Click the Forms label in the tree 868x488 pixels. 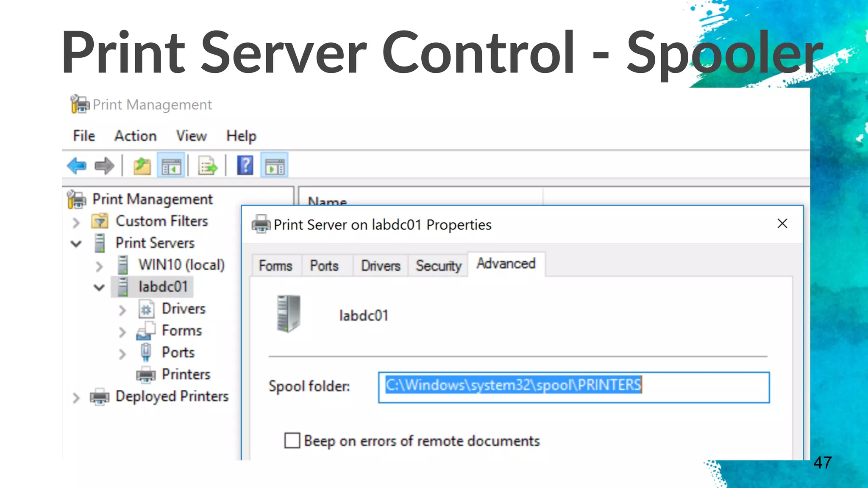(182, 331)
